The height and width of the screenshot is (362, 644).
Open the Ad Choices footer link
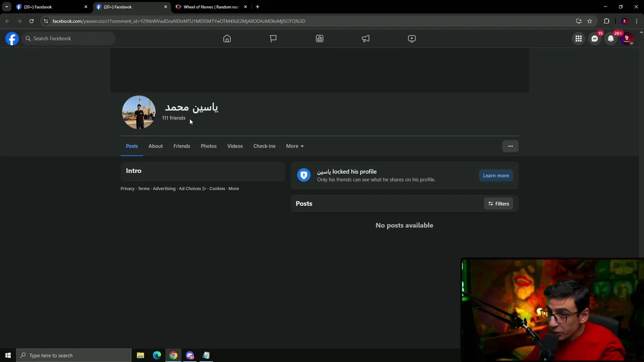click(192, 189)
